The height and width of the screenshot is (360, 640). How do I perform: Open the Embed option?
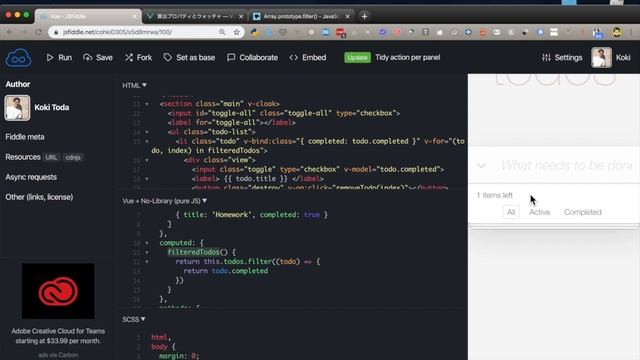pos(308,58)
